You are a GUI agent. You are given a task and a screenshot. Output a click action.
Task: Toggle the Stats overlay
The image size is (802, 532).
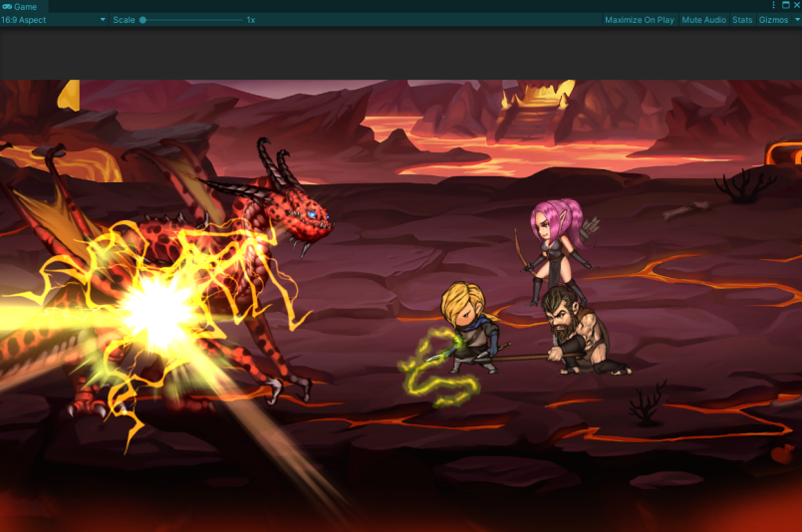[742, 20]
